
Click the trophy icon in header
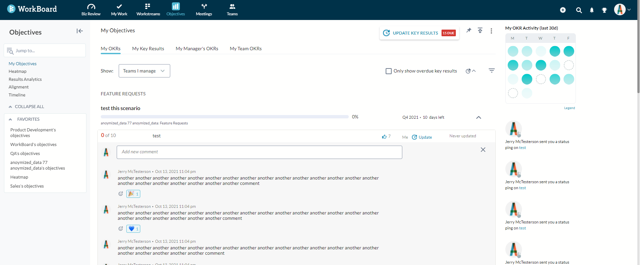point(604,10)
